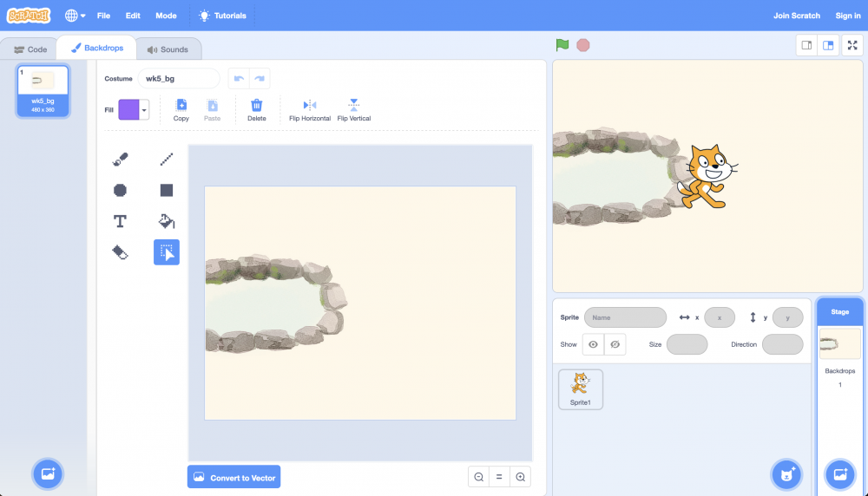Open the Edit menu
The height and width of the screenshot is (496, 868).
coord(133,16)
